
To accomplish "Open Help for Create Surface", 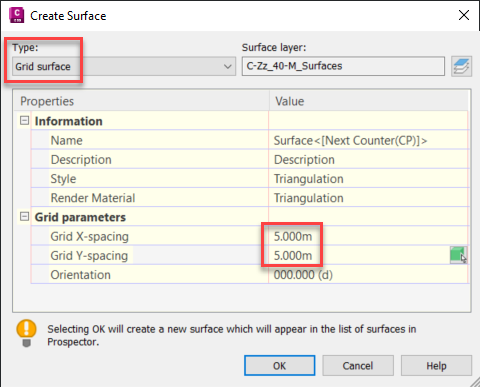I will [436, 366].
